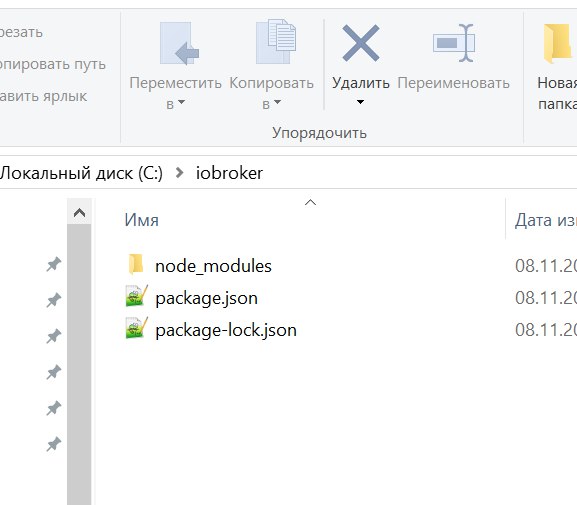Sort by the Имя column header

[142, 220]
